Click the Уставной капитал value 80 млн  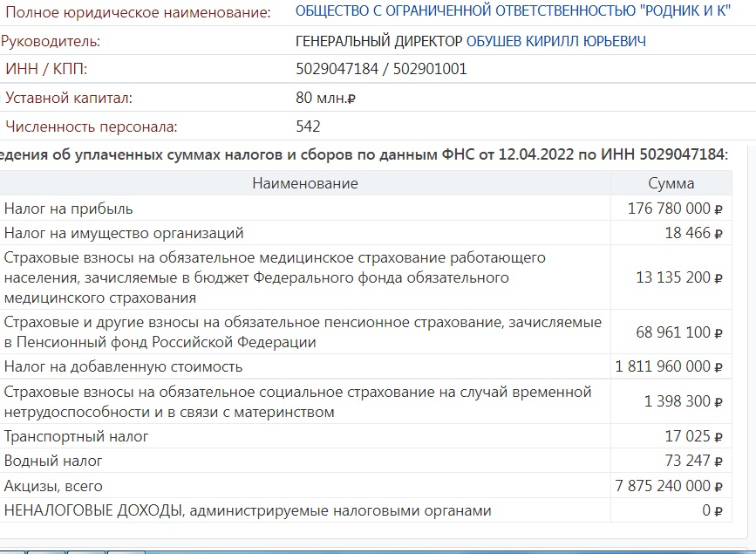[x=325, y=99]
